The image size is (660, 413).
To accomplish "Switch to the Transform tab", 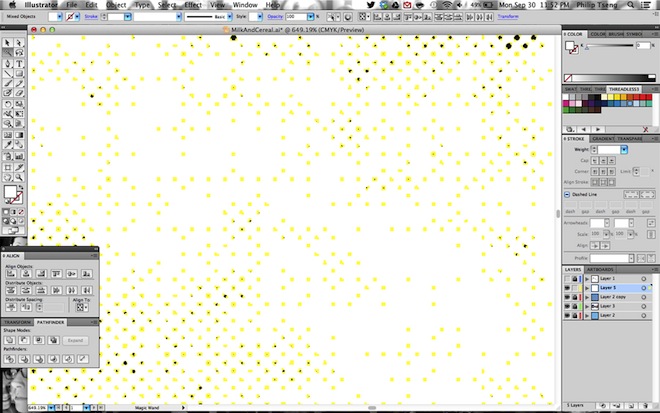I will 17,322.
